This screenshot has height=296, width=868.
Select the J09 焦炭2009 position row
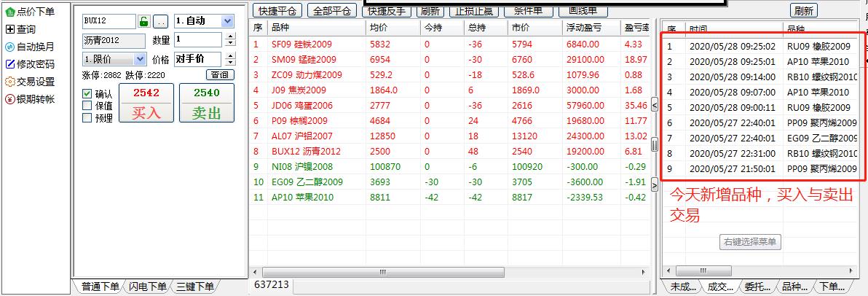click(449, 90)
